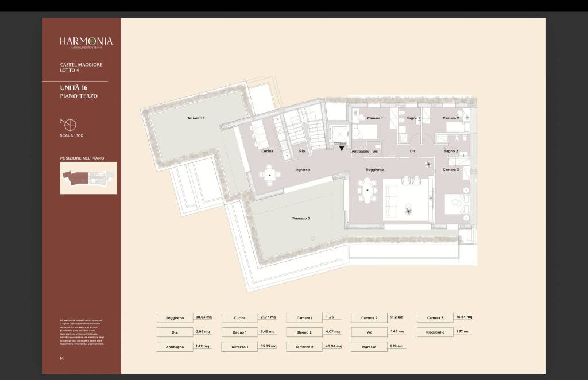The height and width of the screenshot is (380, 588).
Task: Click page number 14
Action: tap(61, 358)
